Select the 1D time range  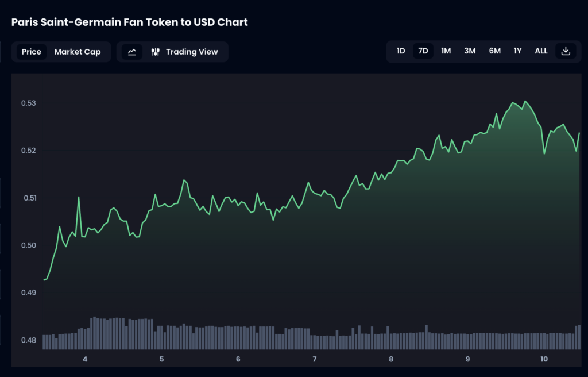point(401,51)
